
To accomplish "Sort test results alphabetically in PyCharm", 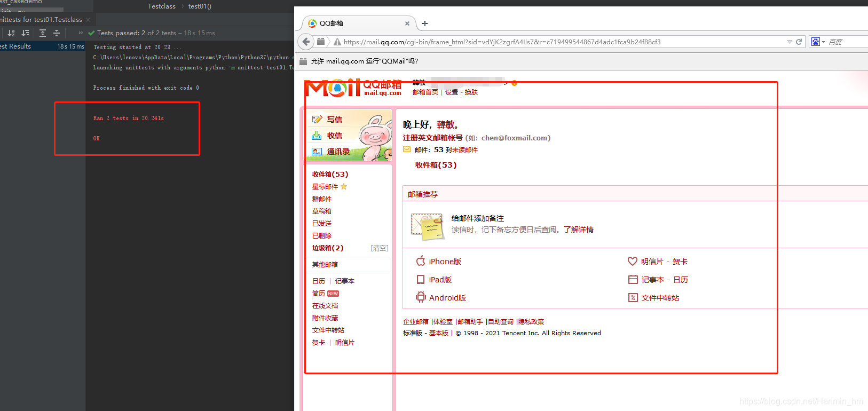I will coord(11,33).
